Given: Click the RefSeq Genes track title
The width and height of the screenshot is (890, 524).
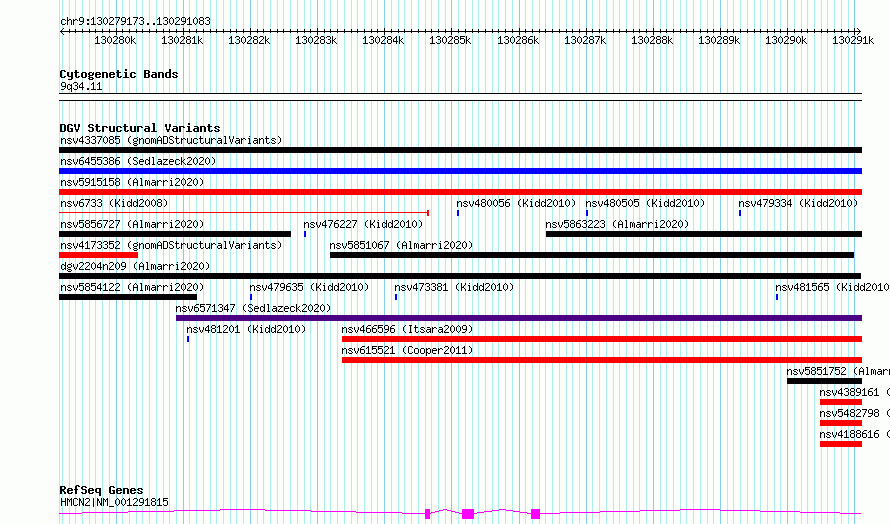Looking at the screenshot, I should [x=101, y=490].
